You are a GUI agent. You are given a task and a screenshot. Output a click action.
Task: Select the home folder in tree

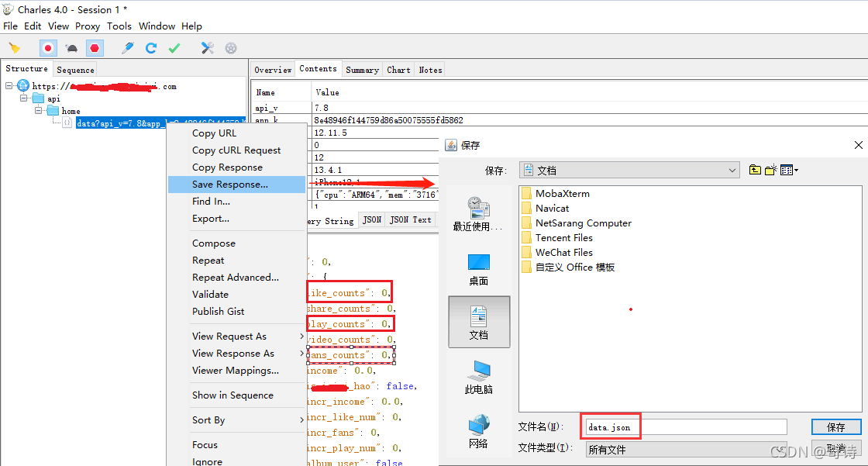[64, 111]
